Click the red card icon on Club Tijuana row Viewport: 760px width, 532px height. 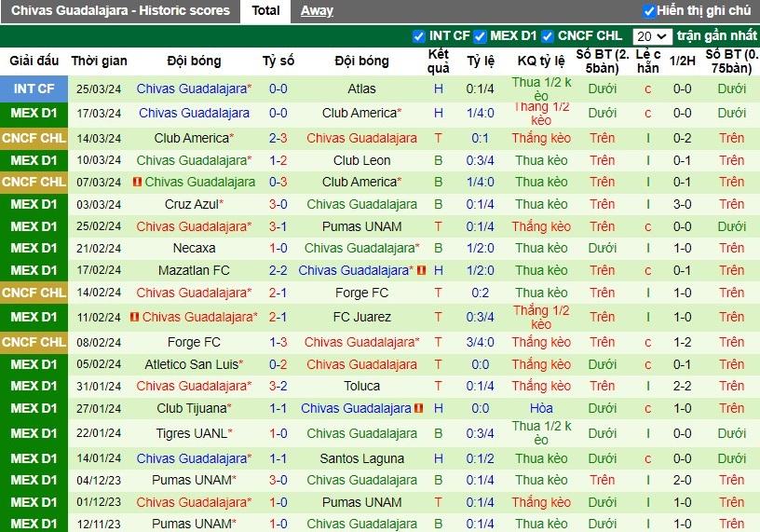[418, 408]
